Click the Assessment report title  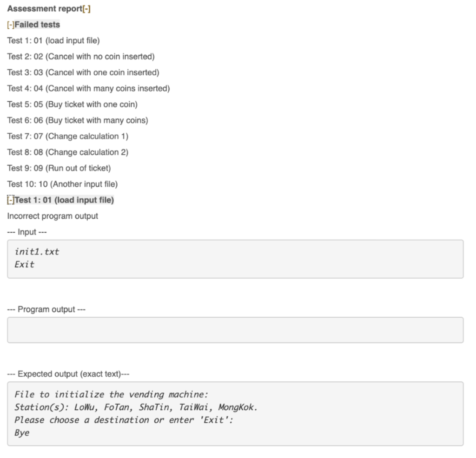44,8
